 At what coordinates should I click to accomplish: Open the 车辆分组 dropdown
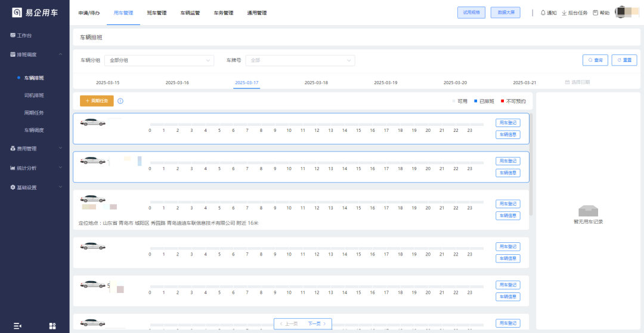click(159, 60)
